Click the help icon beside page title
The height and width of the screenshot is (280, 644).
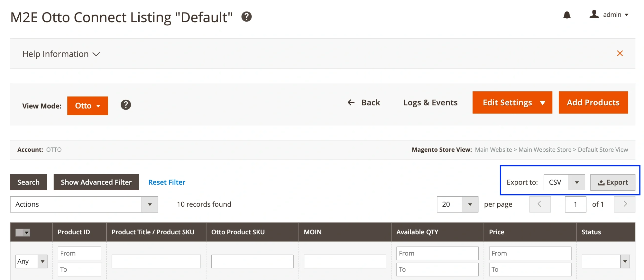pyautogui.click(x=246, y=17)
